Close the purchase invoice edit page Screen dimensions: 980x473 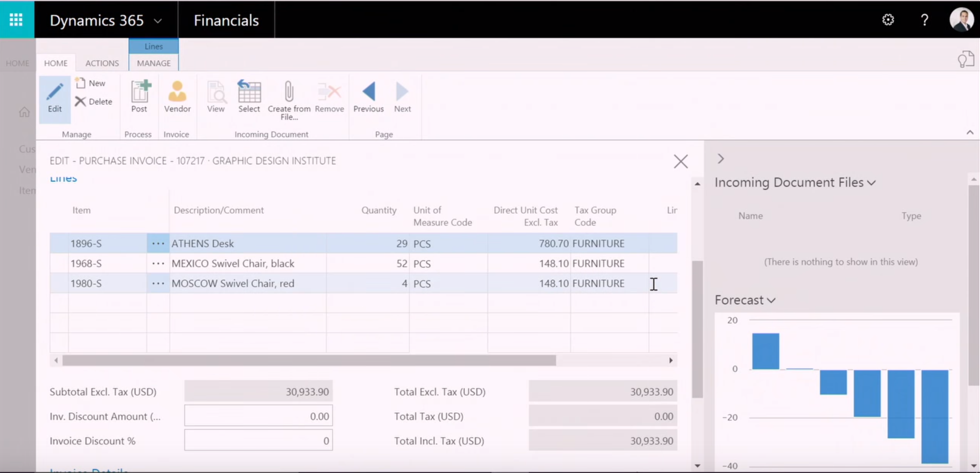pyautogui.click(x=681, y=162)
